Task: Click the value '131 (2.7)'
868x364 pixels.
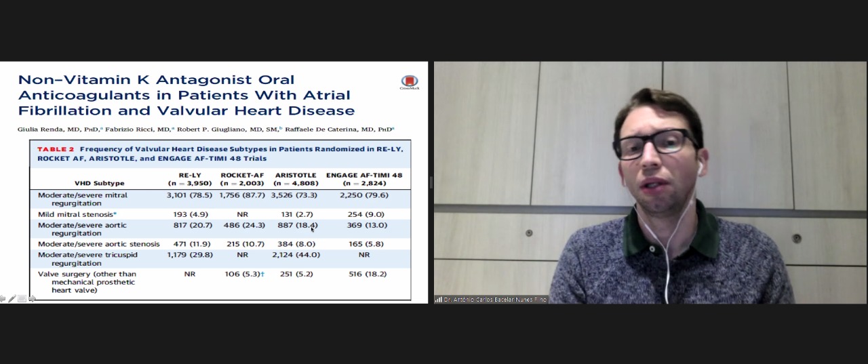Action: tap(296, 214)
